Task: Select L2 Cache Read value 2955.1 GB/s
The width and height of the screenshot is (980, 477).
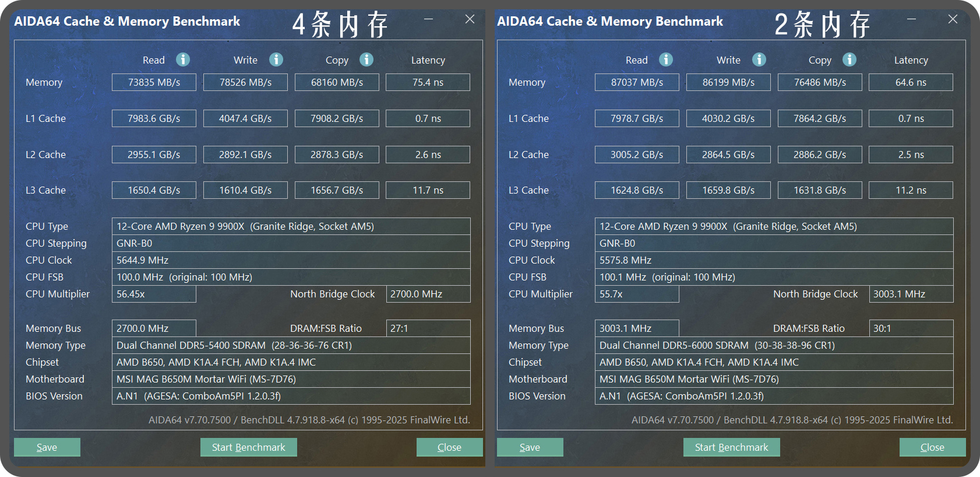Action: click(x=154, y=155)
